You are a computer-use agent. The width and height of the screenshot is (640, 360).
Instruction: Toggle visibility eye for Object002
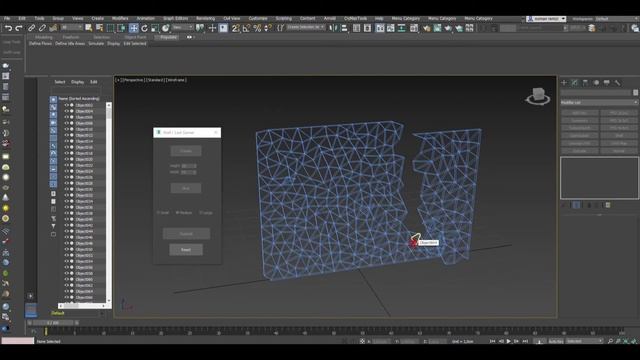67,105
